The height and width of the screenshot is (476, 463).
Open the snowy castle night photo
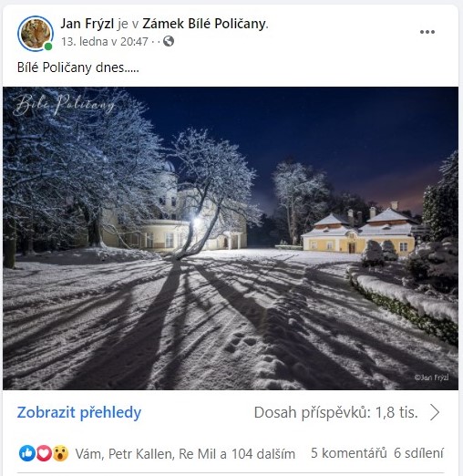(x=231, y=238)
